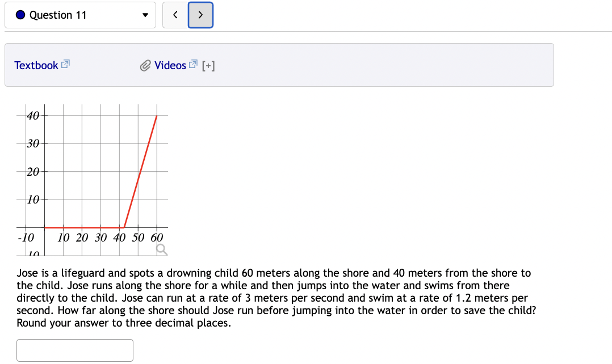This screenshot has height=364, width=612.
Task: Click the paperclip icon beside Videos
Action: [145, 65]
